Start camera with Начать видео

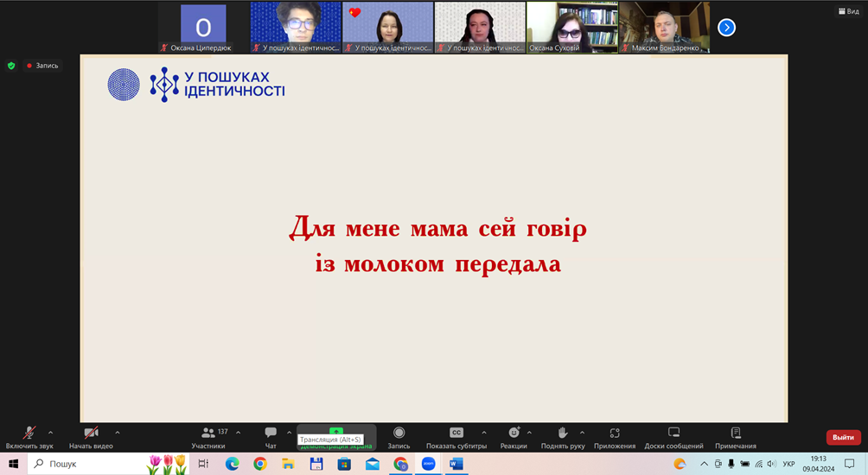pos(91,434)
